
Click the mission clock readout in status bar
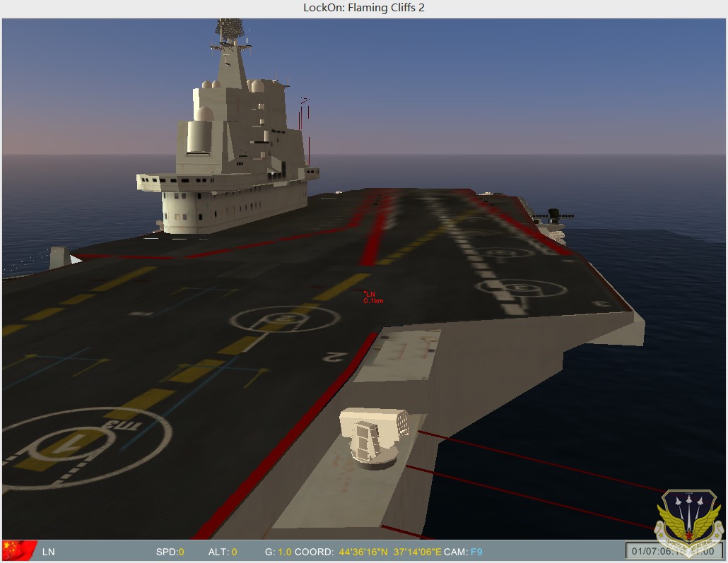click(x=673, y=551)
